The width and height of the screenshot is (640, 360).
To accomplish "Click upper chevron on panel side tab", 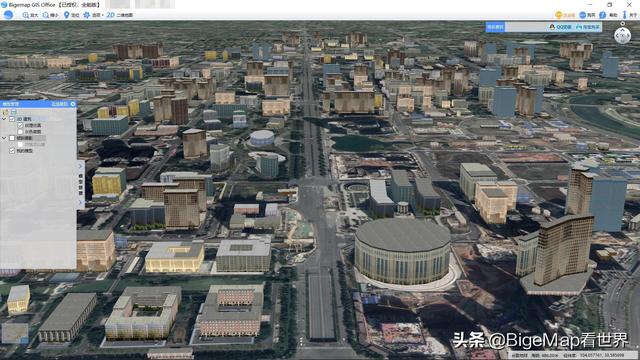I will 80,166.
